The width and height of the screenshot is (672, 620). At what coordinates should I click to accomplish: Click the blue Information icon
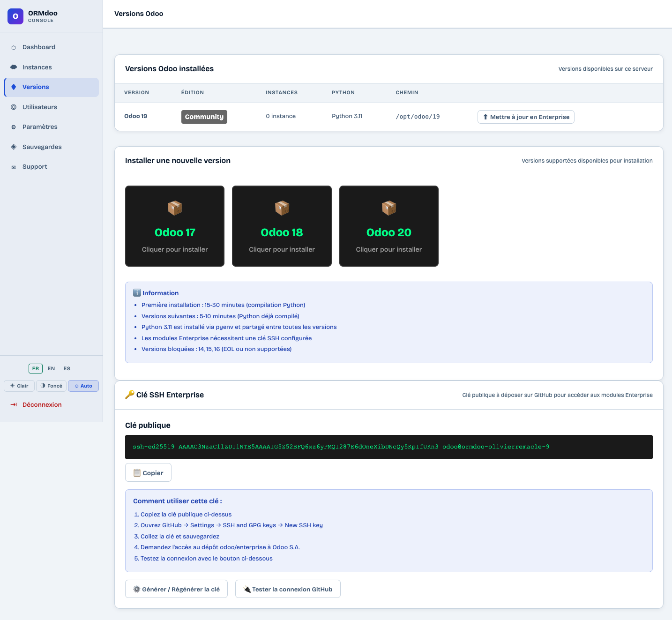coord(137,293)
